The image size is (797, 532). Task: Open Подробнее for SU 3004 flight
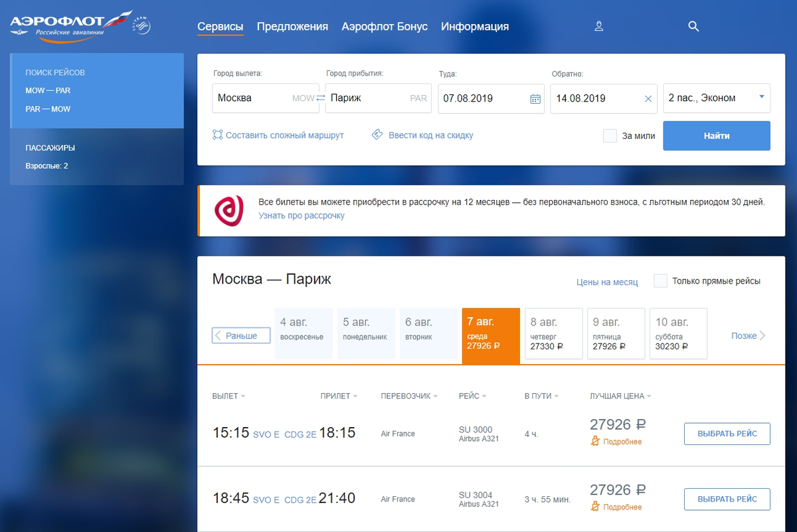click(x=622, y=507)
